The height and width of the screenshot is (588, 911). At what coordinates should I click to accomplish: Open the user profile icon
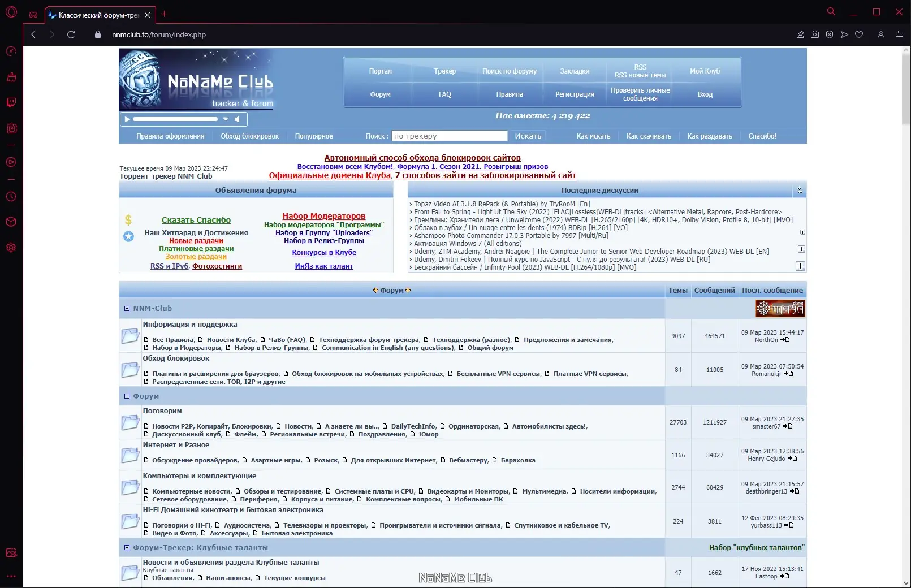point(880,34)
